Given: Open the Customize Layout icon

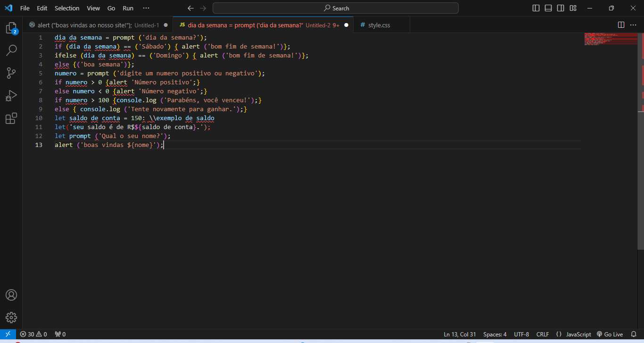Looking at the screenshot, I should tap(573, 8).
